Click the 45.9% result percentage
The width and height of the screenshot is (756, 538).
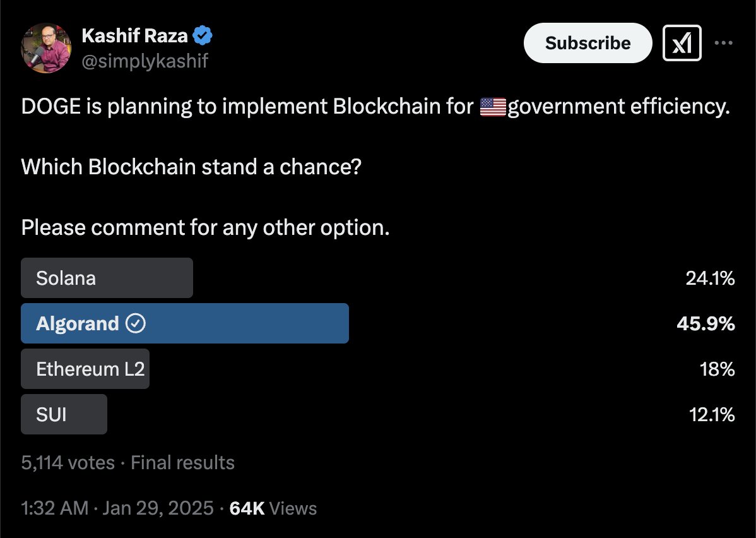(x=706, y=323)
